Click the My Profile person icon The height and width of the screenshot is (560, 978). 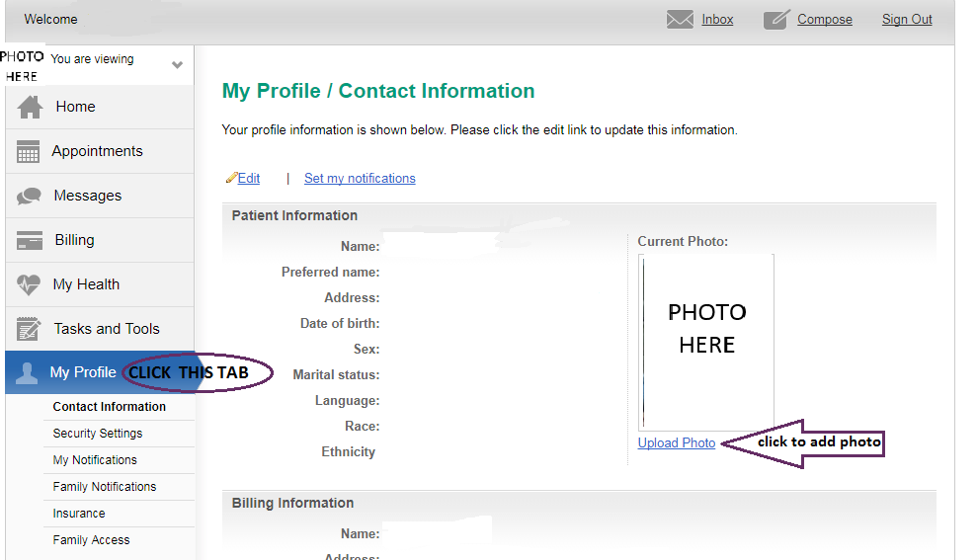click(27, 373)
